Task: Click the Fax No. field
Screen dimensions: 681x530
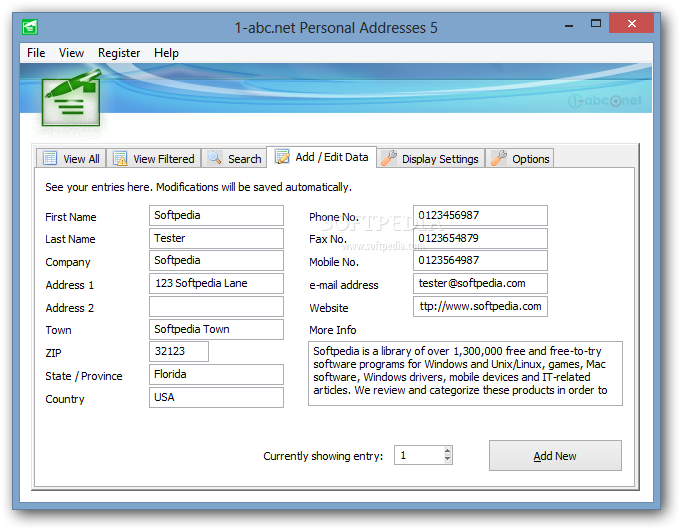Action: point(480,238)
